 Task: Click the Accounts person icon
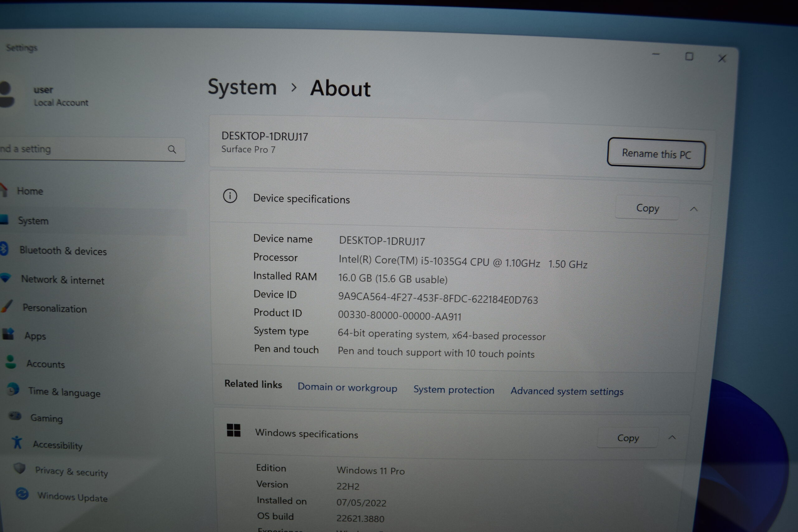coord(11,362)
